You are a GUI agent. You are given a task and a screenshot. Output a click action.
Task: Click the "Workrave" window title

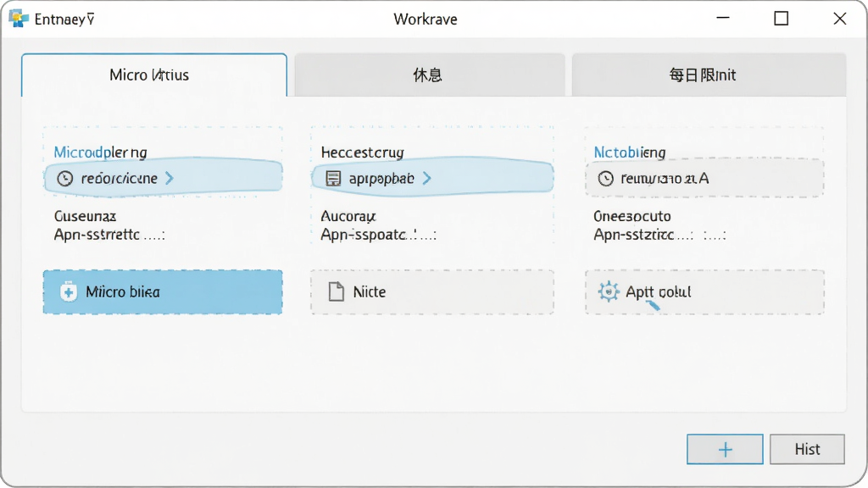pos(426,19)
